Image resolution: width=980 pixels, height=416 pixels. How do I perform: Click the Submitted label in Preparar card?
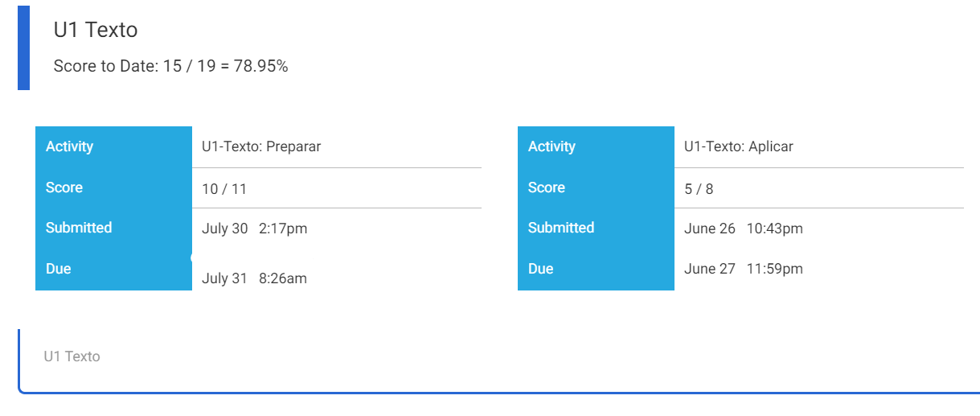(79, 228)
